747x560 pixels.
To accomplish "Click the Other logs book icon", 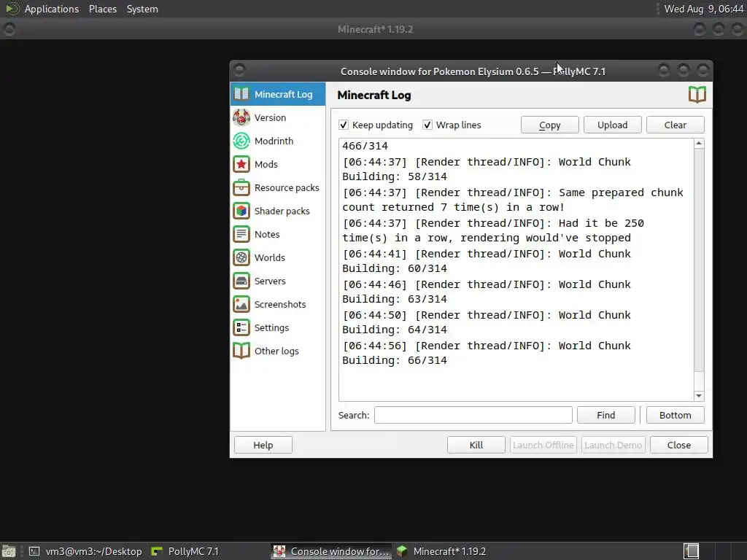I will [x=241, y=351].
